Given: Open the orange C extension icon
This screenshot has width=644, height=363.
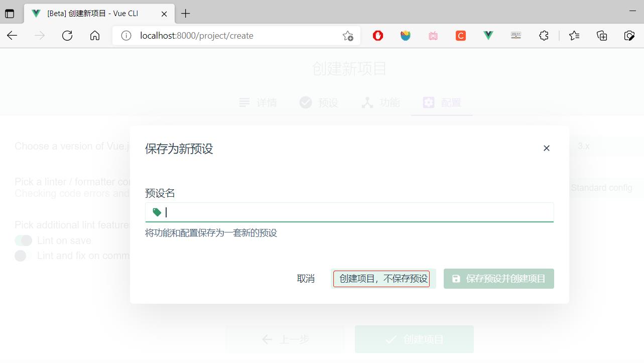Looking at the screenshot, I should (x=461, y=36).
